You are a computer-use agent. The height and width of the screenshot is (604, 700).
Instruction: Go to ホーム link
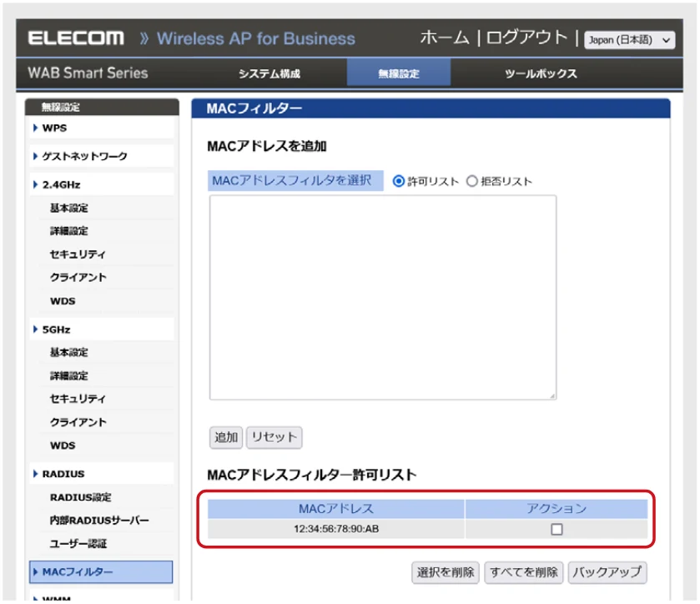(x=445, y=38)
